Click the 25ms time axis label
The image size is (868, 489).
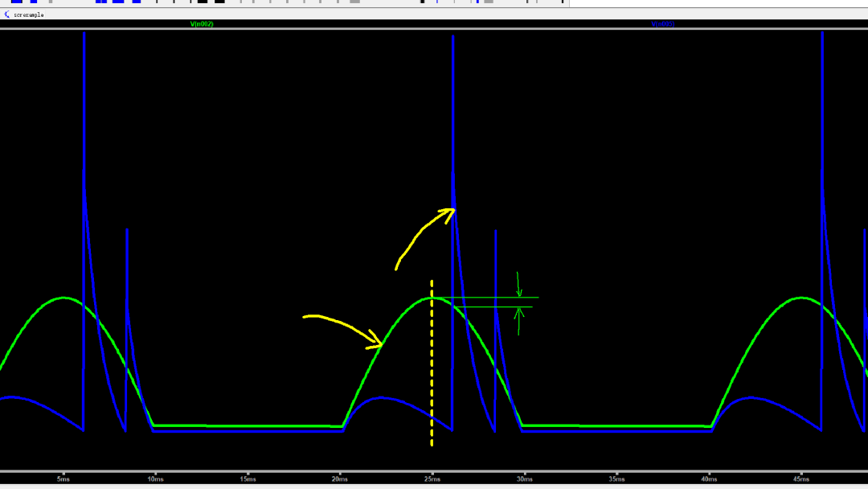tap(432, 479)
